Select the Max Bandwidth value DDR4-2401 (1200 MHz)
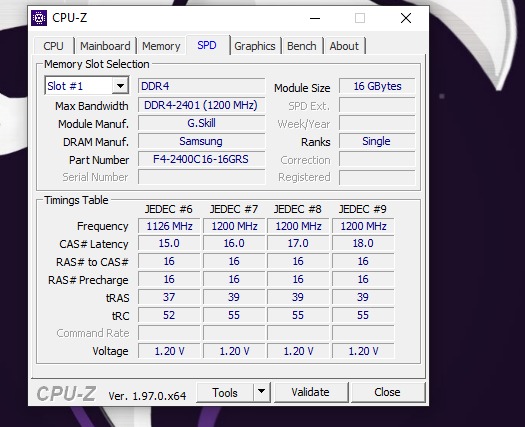 click(202, 105)
